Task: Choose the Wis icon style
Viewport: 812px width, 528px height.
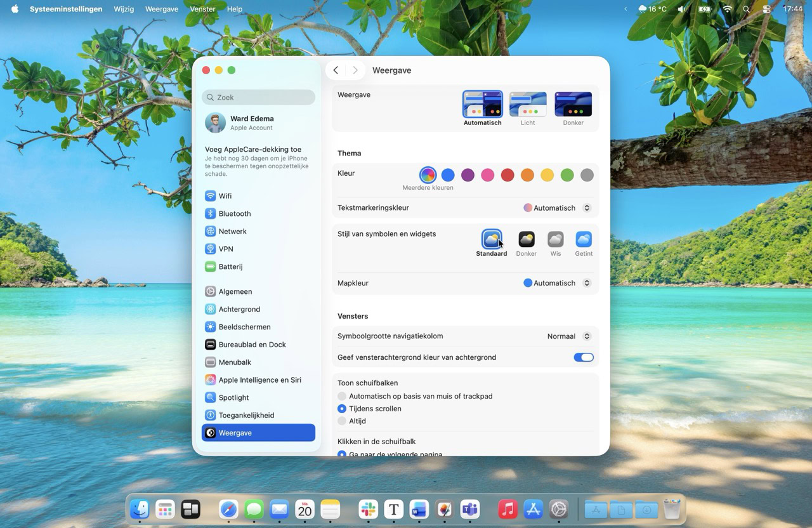Action: click(555, 239)
